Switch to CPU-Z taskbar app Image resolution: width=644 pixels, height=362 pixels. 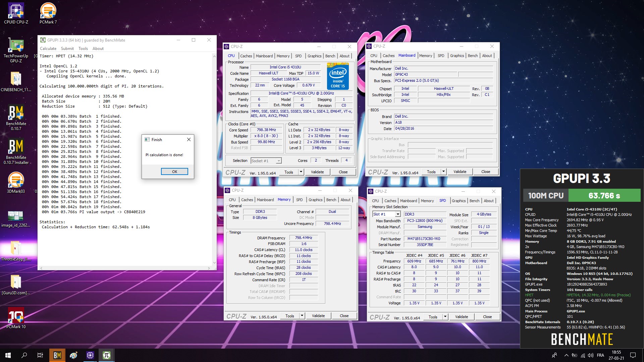click(x=90, y=355)
